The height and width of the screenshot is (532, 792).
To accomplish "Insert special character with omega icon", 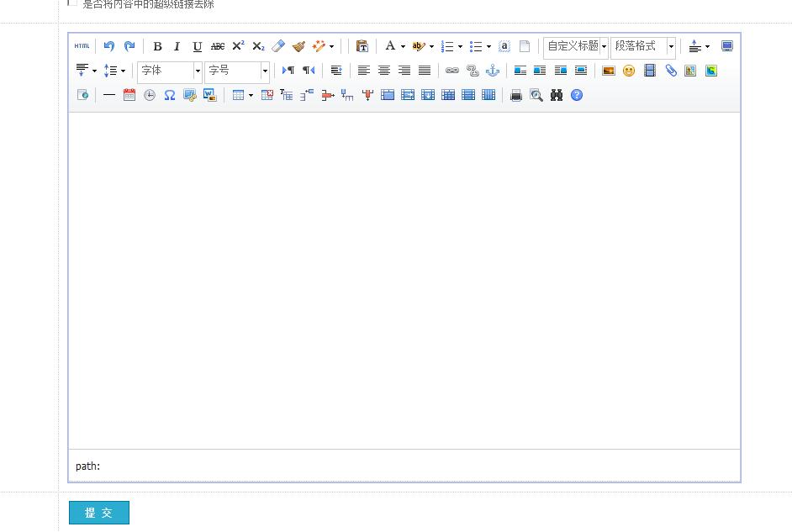I will pyautogui.click(x=170, y=95).
